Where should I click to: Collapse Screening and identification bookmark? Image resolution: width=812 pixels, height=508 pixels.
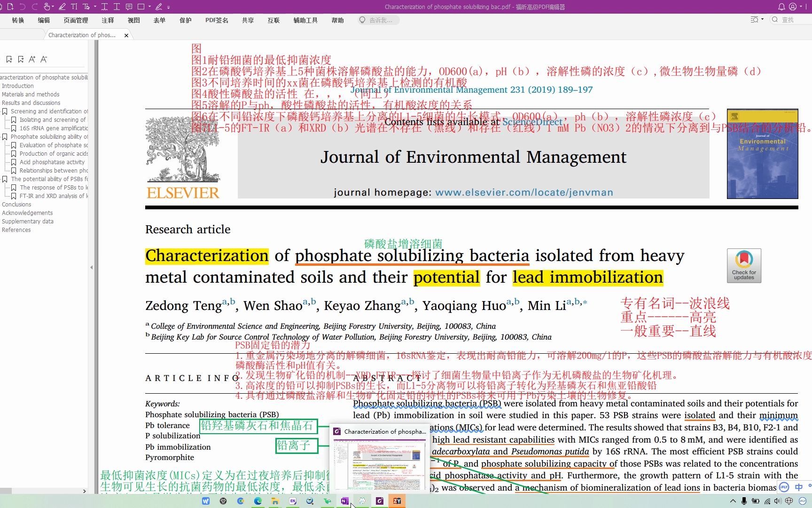5,111
